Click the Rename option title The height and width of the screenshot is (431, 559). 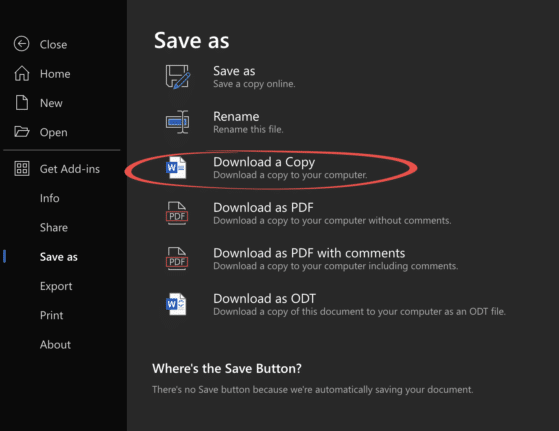pyautogui.click(x=236, y=117)
